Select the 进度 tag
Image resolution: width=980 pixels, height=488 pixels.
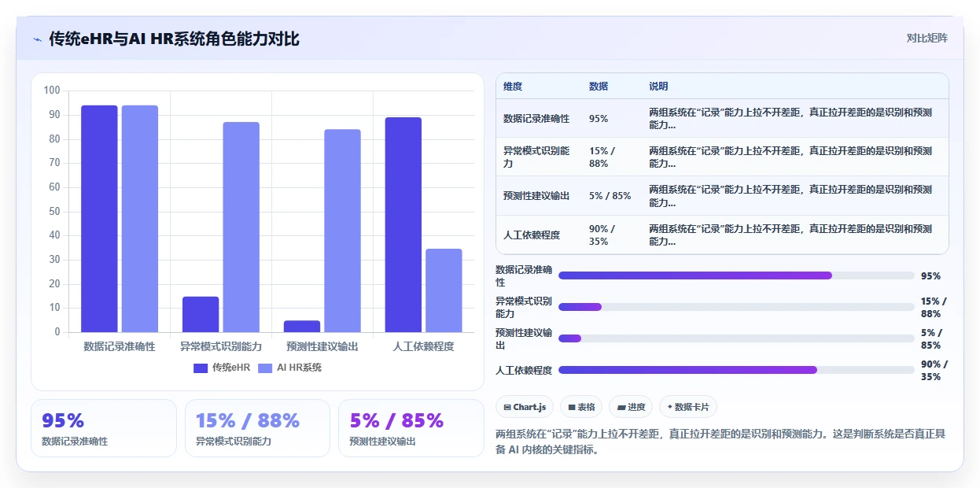(631, 407)
